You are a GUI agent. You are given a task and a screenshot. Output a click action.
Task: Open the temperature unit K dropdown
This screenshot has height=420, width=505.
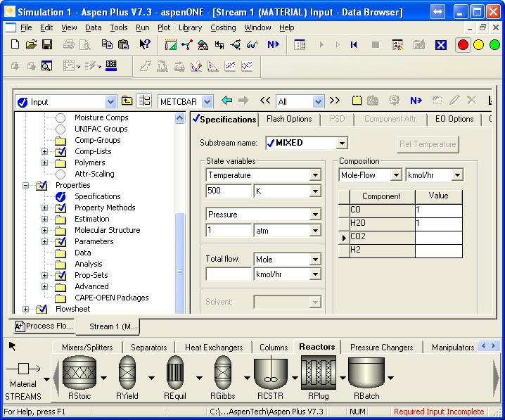coord(315,191)
